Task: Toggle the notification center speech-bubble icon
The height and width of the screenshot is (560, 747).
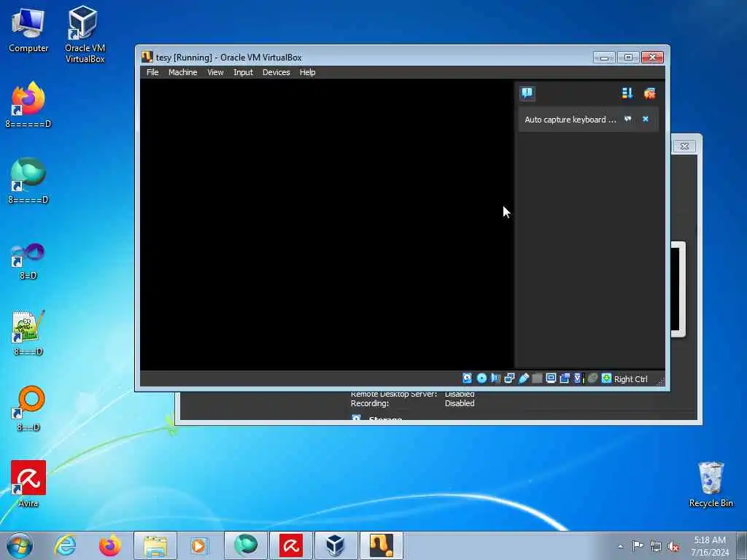Action: coord(527,93)
